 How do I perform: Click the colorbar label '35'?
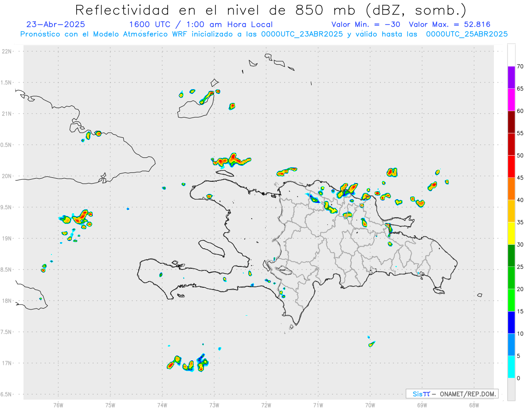[x=520, y=222]
